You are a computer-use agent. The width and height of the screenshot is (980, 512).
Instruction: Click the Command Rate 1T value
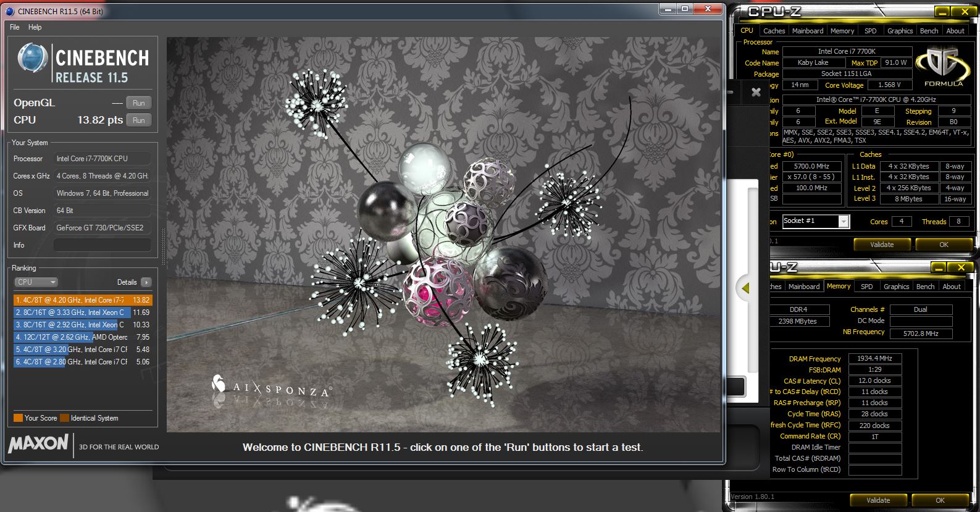(874, 437)
